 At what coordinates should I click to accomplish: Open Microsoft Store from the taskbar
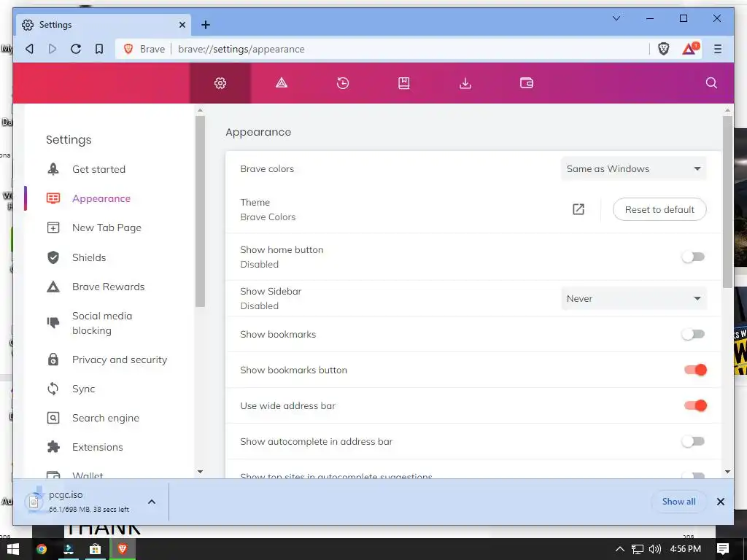click(x=96, y=549)
